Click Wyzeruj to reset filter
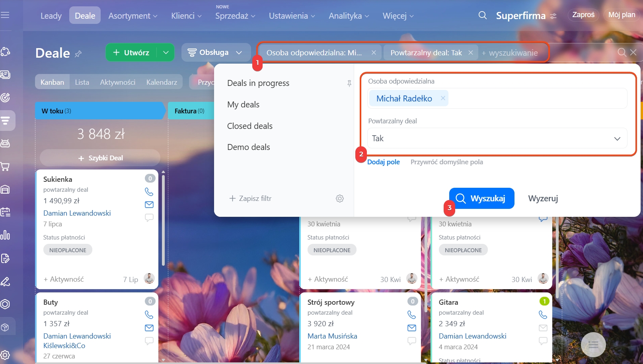 pyautogui.click(x=543, y=199)
